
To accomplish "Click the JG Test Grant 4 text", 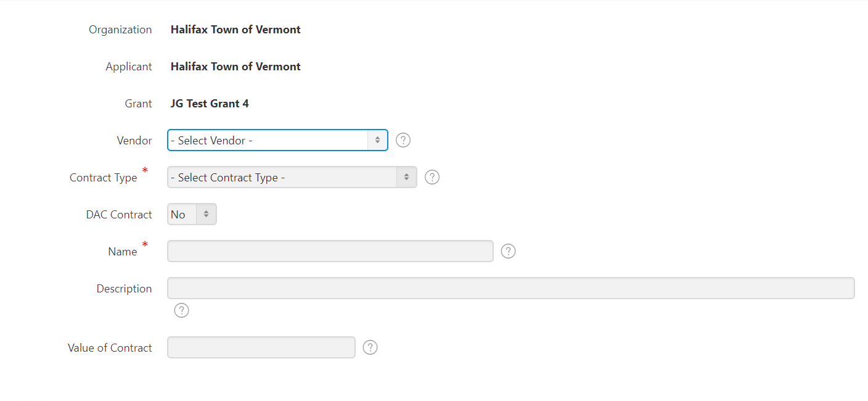I will tap(210, 104).
